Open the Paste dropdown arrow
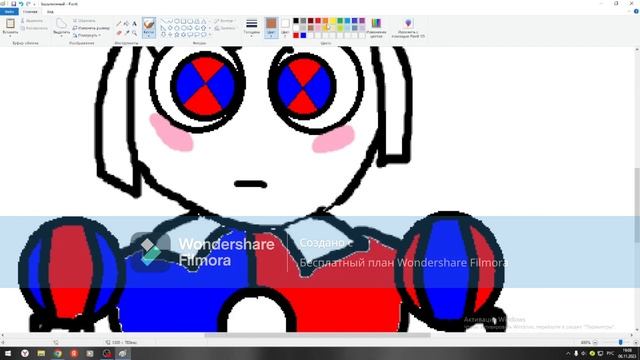Viewport: 640px width, 360px height. [10, 36]
